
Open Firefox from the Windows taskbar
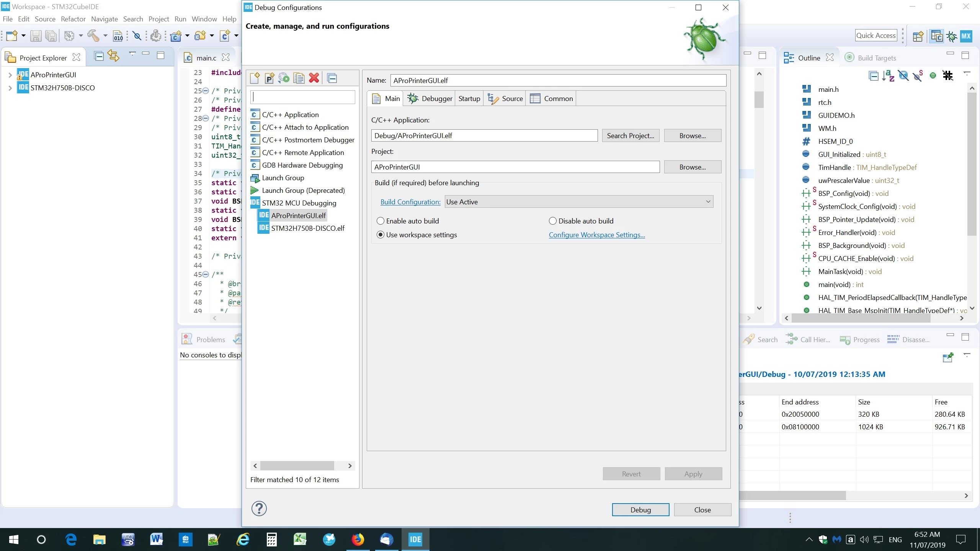click(358, 540)
